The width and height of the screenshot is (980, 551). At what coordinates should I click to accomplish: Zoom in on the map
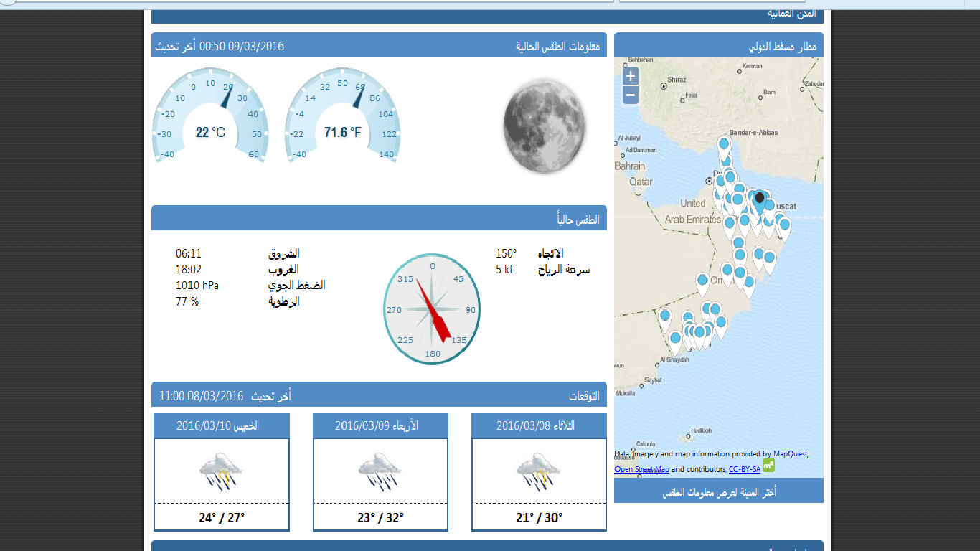(x=630, y=76)
